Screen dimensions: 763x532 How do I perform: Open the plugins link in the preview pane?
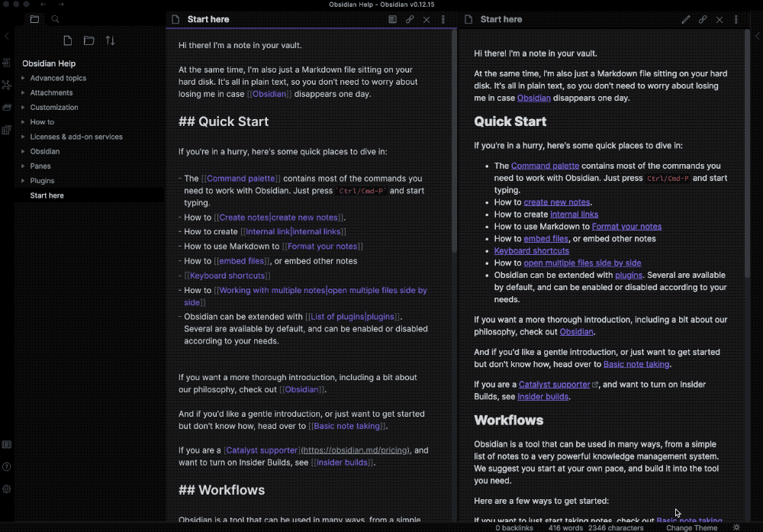coord(629,275)
